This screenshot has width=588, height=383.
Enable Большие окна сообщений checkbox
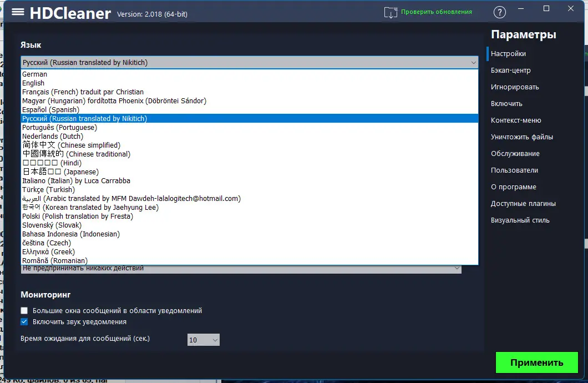[x=24, y=311]
